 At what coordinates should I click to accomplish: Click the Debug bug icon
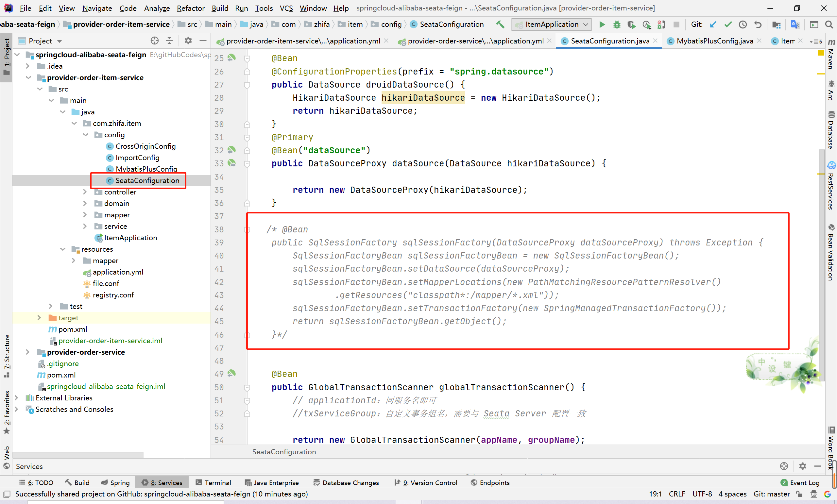(617, 25)
